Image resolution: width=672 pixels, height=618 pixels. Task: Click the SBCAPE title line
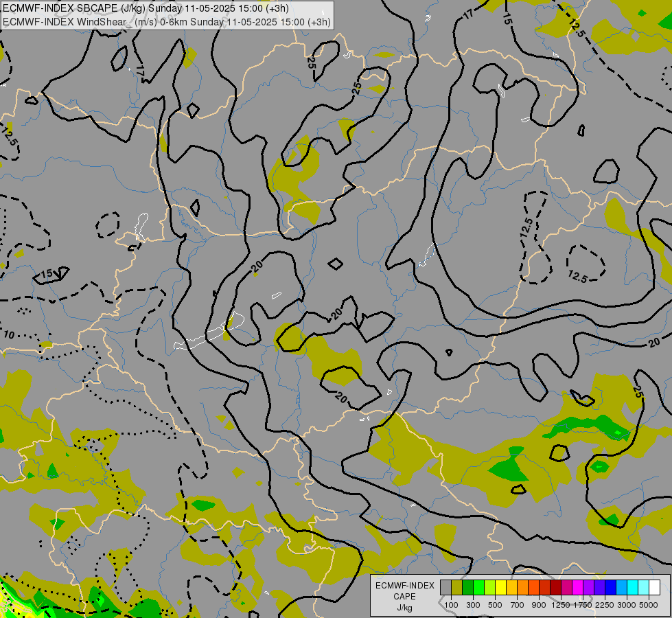(x=146, y=8)
